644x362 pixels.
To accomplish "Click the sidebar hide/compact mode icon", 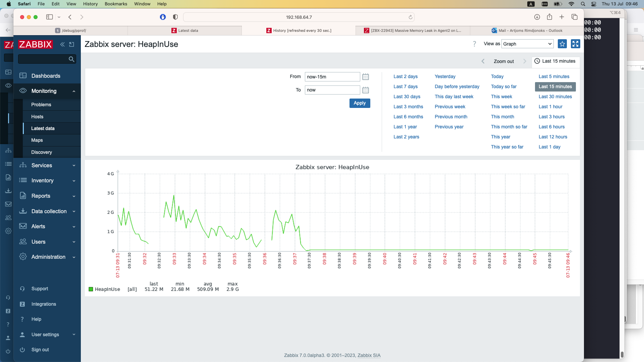I will (72, 44).
